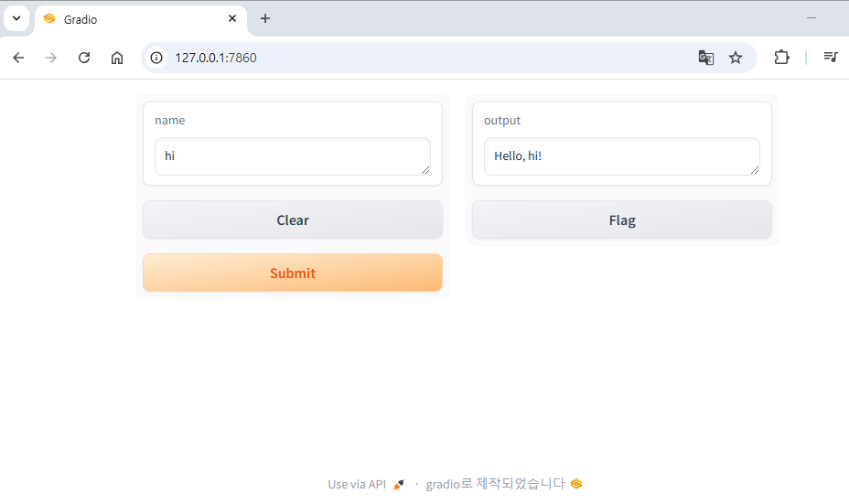Open the tab search dropdown
Image resolution: width=849 pixels, height=504 pixels.
[x=16, y=18]
